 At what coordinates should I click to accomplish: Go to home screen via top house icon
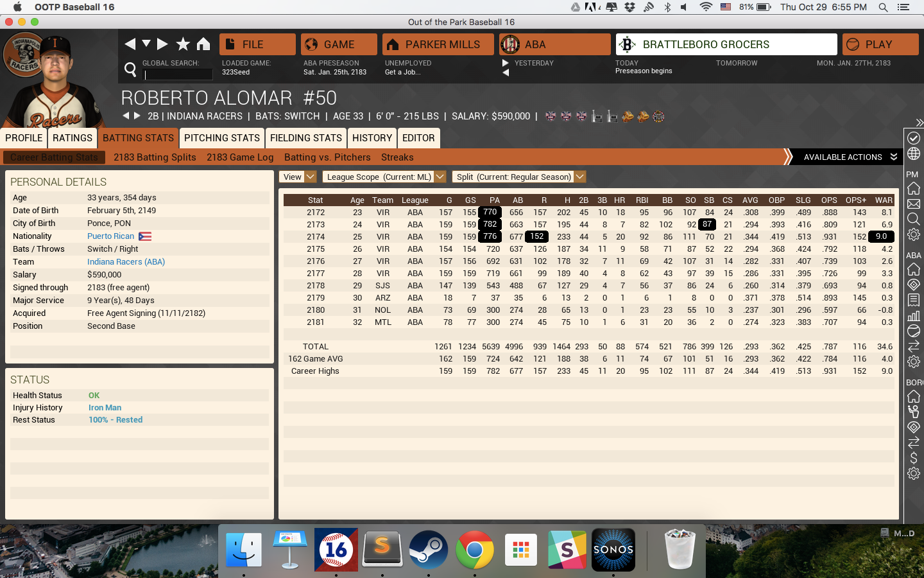[x=203, y=44]
